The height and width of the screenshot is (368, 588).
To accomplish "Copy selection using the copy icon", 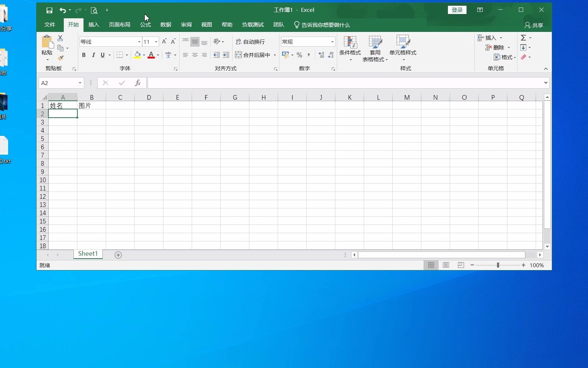I will click(60, 48).
